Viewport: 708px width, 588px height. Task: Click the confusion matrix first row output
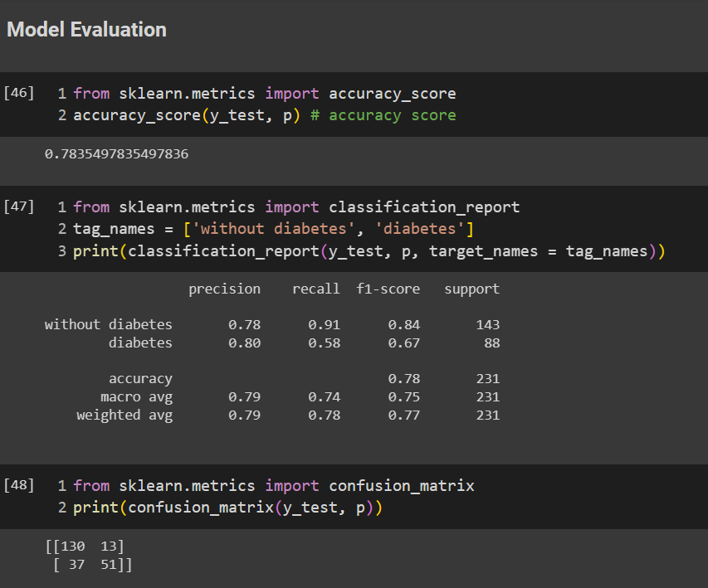(x=85, y=547)
